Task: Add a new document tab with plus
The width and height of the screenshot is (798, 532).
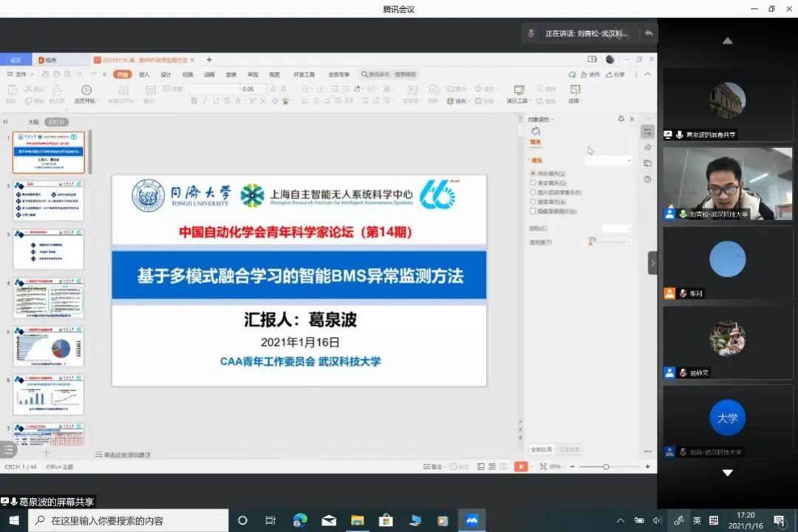Action: pos(209,60)
